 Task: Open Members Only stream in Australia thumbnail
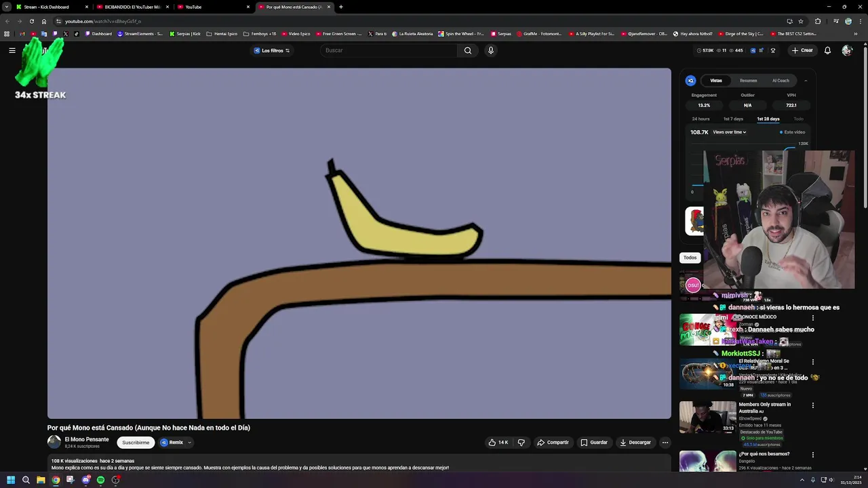708,417
